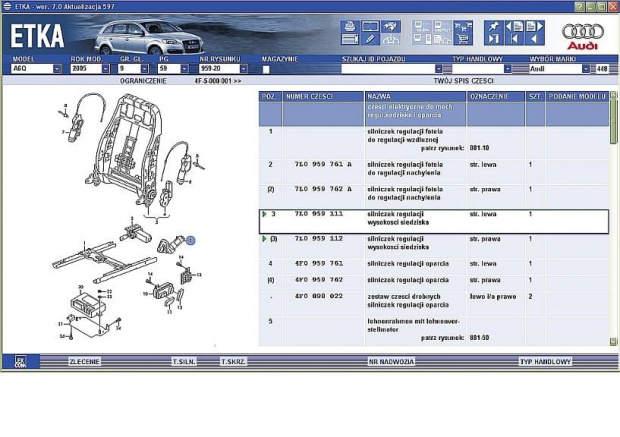Open the ROK MOD. dropdown showing 2005

click(106, 69)
